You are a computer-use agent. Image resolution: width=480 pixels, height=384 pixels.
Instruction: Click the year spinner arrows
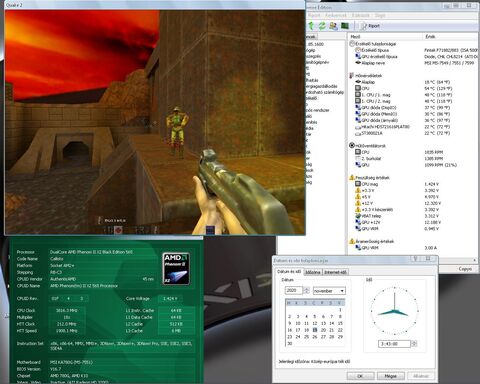click(306, 290)
